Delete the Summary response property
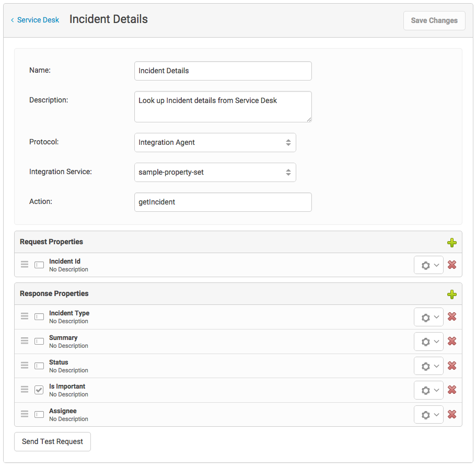476x466 pixels. (452, 341)
